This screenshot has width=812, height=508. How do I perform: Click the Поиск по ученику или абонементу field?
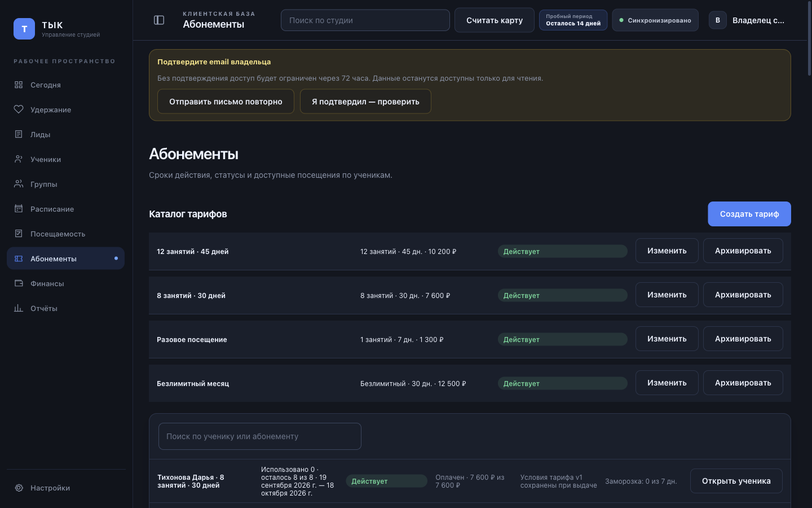[260, 436]
